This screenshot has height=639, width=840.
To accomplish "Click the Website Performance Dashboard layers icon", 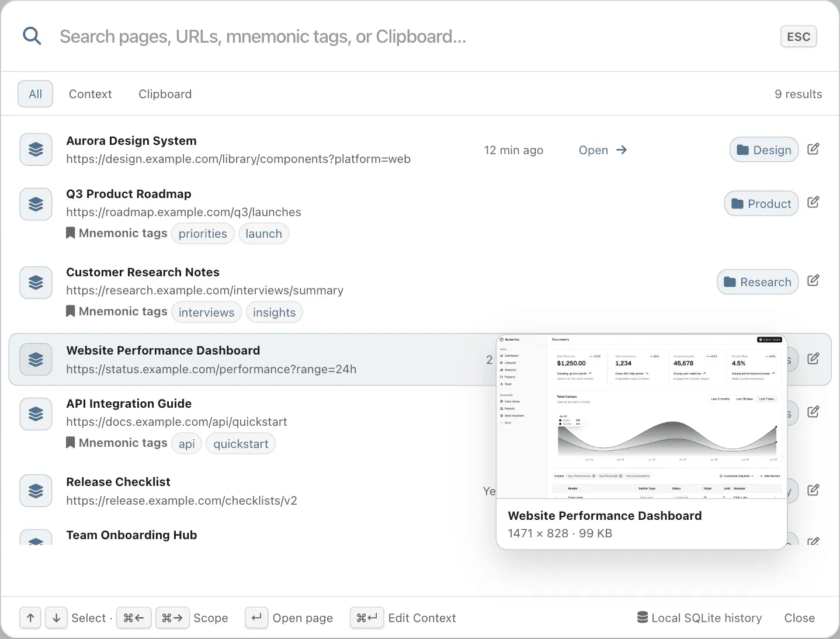I will click(x=36, y=359).
